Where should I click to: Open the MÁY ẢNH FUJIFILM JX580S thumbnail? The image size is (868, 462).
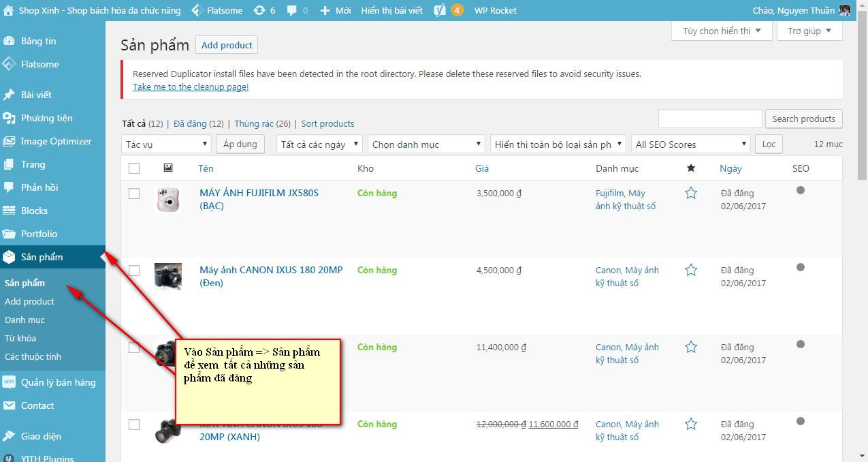[x=167, y=200]
